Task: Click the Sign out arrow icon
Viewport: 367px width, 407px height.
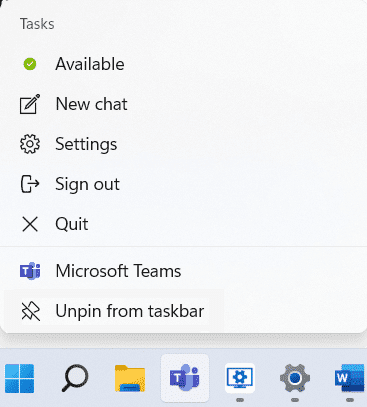Action: pos(30,184)
